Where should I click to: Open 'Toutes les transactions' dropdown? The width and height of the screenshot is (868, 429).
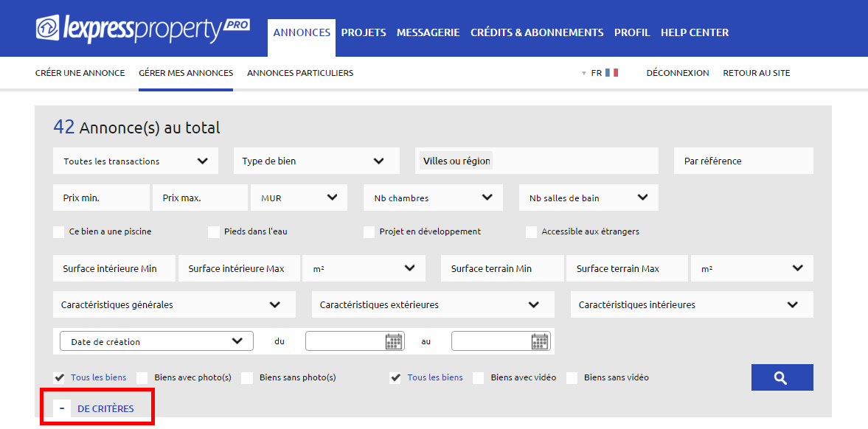tap(136, 161)
